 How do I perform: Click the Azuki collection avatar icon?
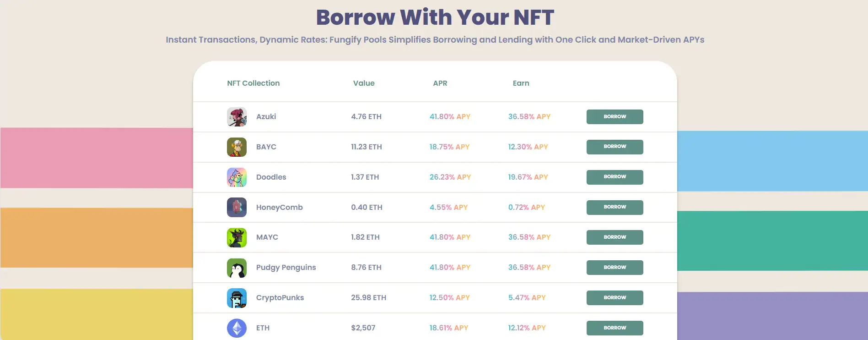click(x=237, y=117)
